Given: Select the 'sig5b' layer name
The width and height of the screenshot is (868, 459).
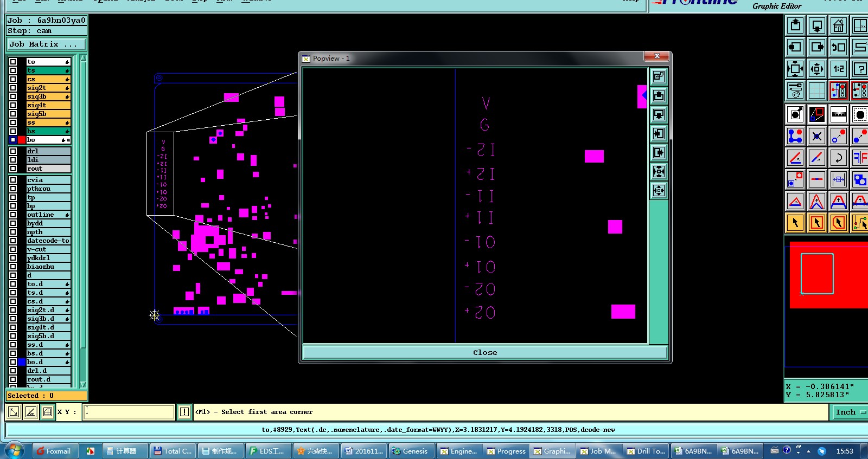Looking at the screenshot, I should [x=49, y=114].
